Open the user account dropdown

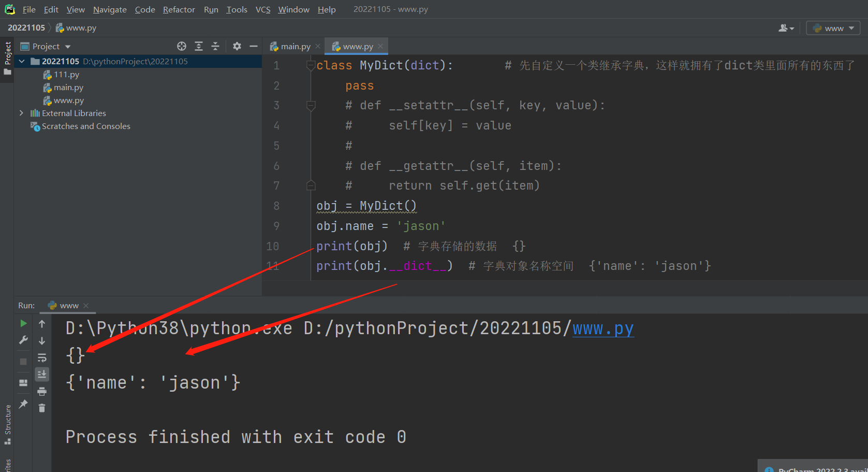tap(786, 28)
